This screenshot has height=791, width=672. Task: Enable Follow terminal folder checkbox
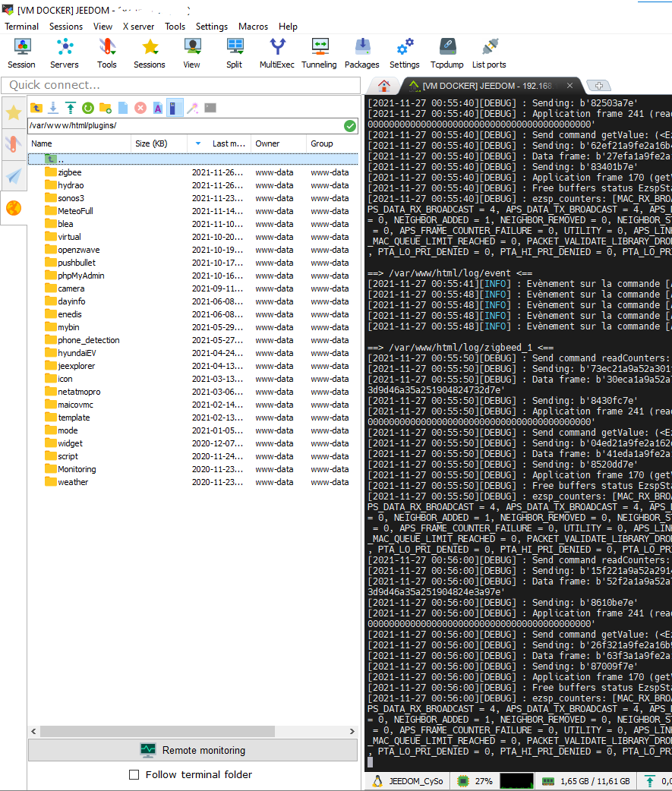[x=134, y=774]
